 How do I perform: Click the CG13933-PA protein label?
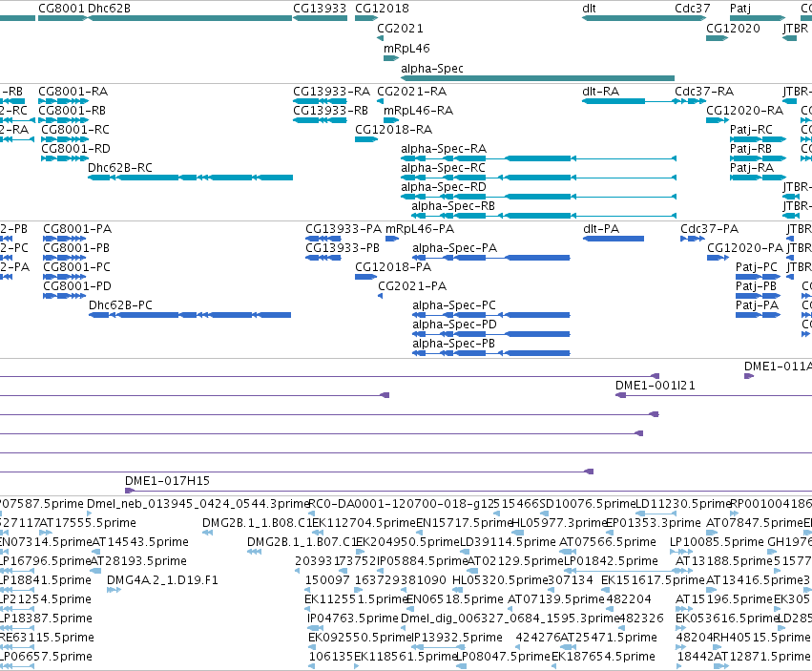point(344,229)
